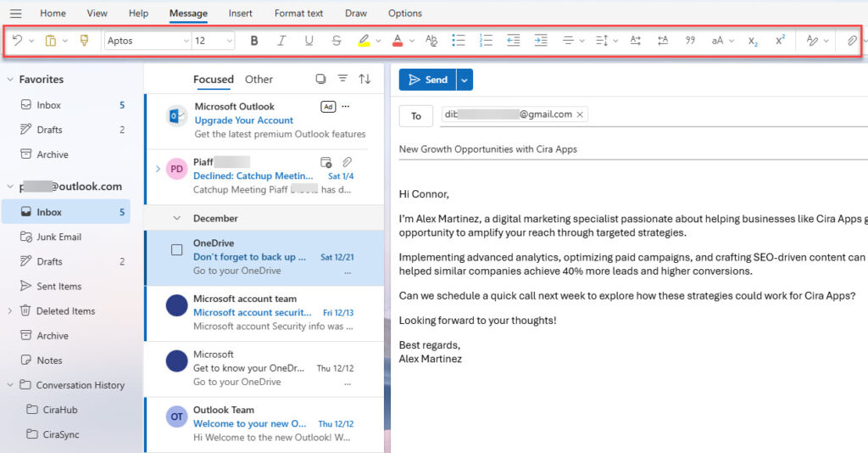Open the Undo dropdown arrow
This screenshot has width=868, height=453.
pyautogui.click(x=31, y=41)
